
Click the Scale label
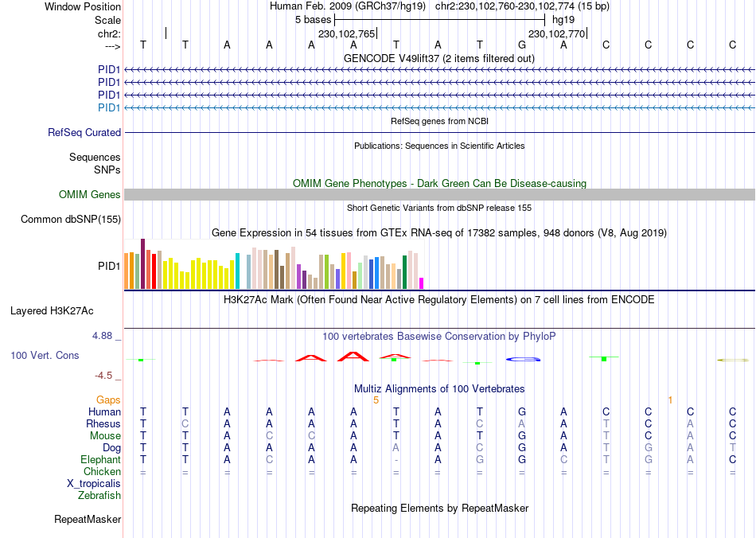(x=107, y=20)
